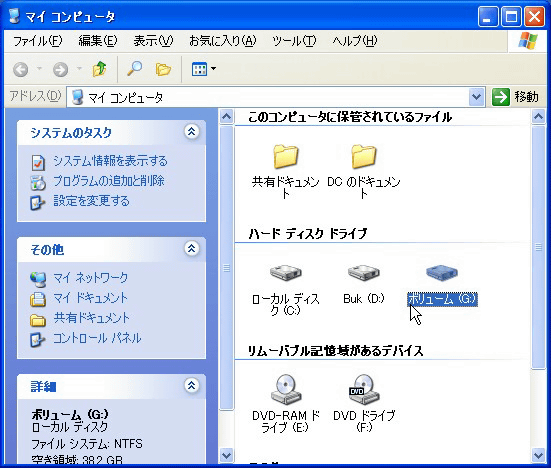This screenshot has height=468, width=551.
Task: Open the マイ ネットワーク link
Action: 91,278
